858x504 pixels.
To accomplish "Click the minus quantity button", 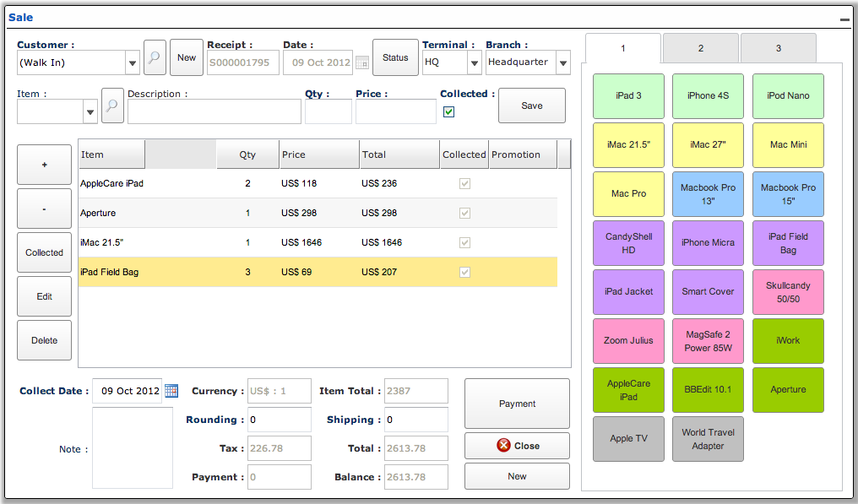I will [44, 209].
